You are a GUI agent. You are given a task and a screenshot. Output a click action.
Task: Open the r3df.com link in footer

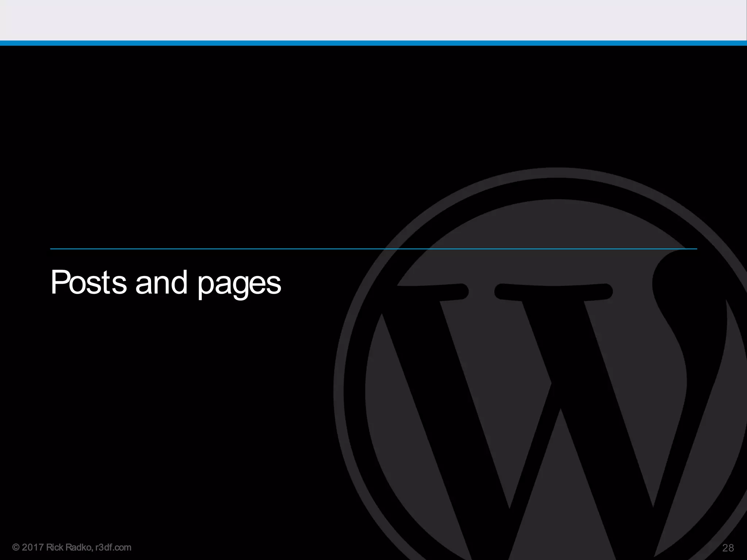[x=113, y=548]
